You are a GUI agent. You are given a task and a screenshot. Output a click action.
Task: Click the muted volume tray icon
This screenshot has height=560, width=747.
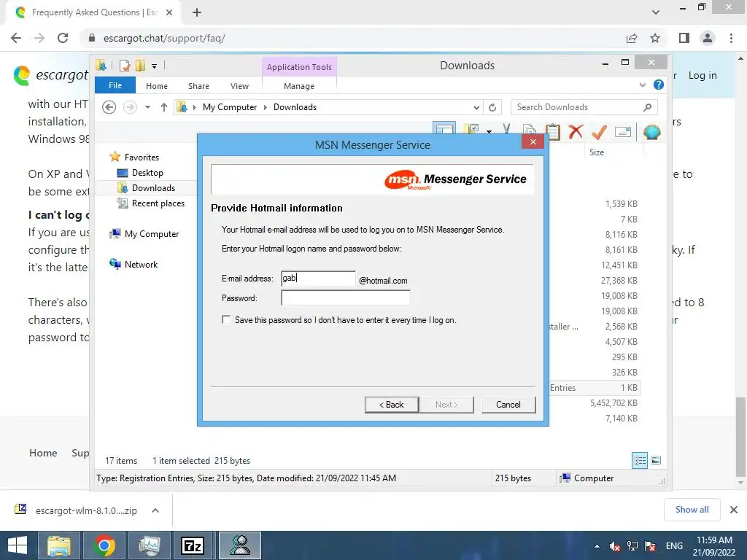(614, 546)
